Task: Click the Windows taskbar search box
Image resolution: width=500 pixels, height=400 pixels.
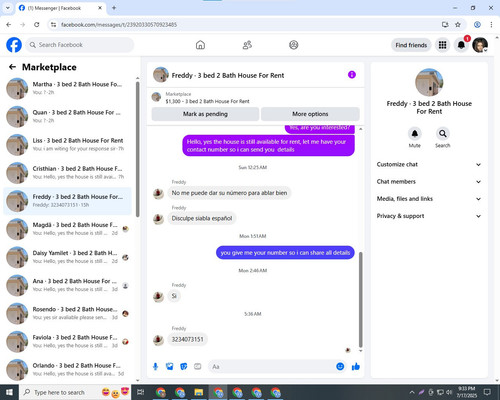Action: [x=75, y=392]
